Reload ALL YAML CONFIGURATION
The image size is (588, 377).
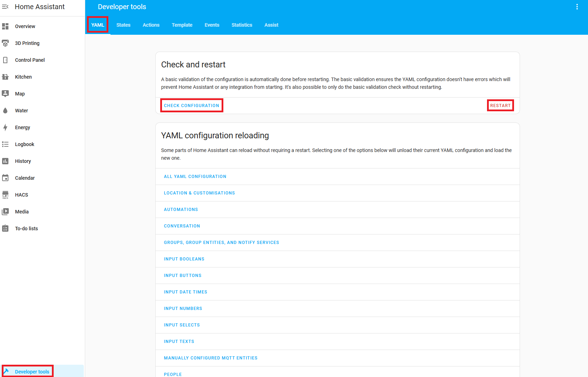point(195,176)
